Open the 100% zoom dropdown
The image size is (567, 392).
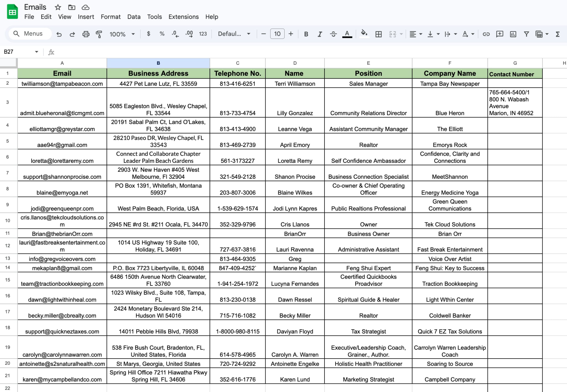click(122, 34)
